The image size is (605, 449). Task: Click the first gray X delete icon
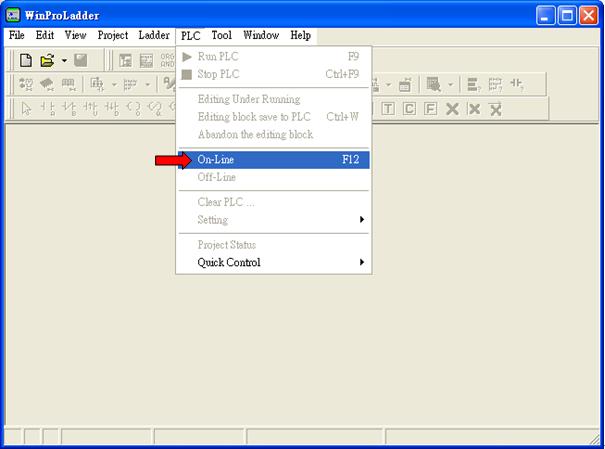[452, 109]
